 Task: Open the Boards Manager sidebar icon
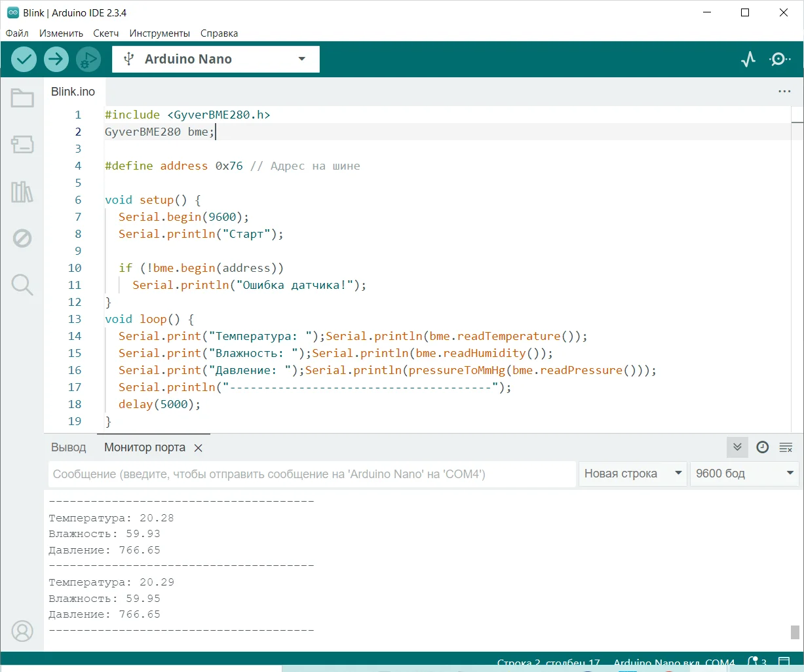point(22,145)
